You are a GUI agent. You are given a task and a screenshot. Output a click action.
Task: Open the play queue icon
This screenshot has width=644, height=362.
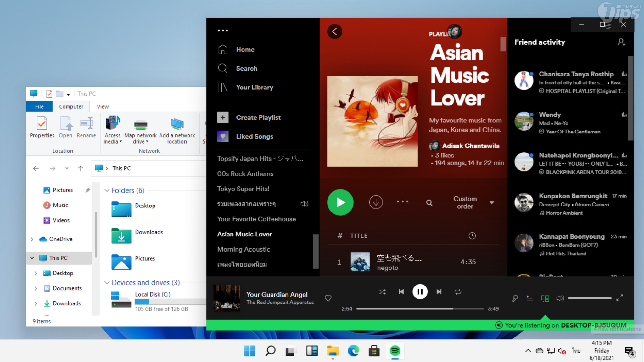[530, 298]
